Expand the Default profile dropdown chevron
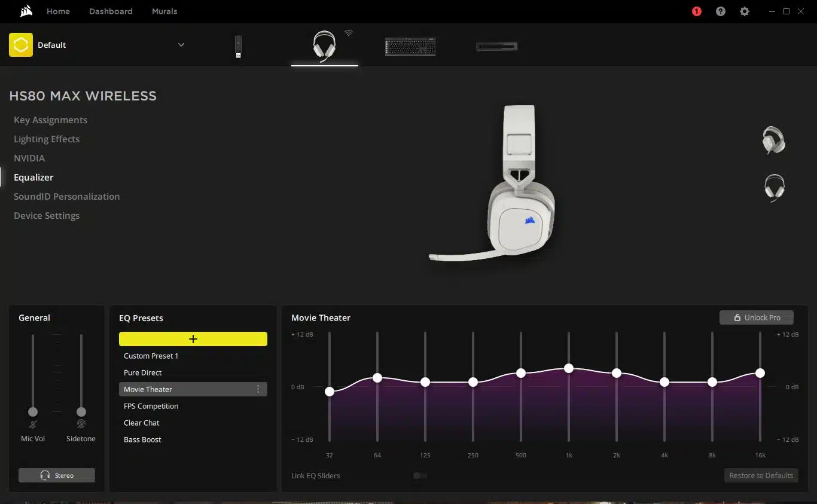This screenshot has width=817, height=504. click(181, 45)
